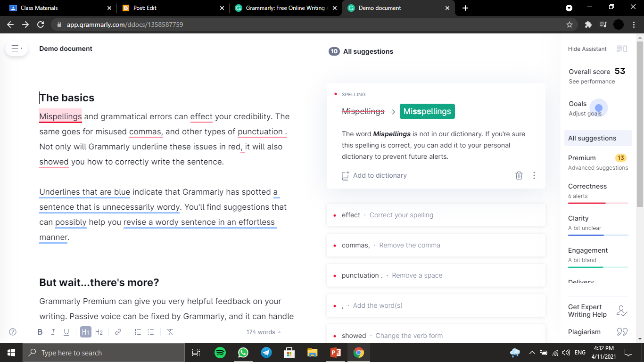Open File Explorer from the taskbar
This screenshot has width=644, height=362.
click(312, 353)
